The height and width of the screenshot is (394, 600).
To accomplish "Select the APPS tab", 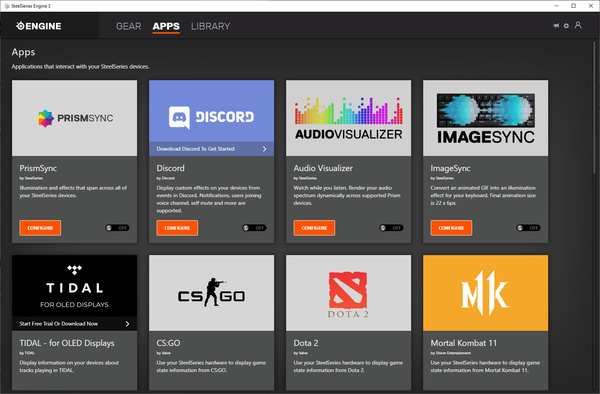I will [166, 26].
